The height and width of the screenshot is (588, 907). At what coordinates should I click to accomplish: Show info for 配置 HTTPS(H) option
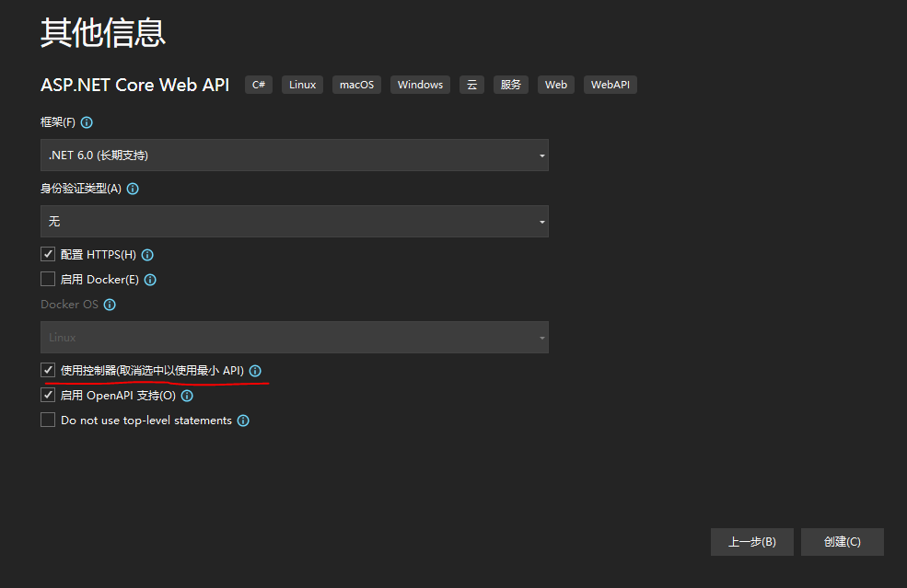point(147,255)
